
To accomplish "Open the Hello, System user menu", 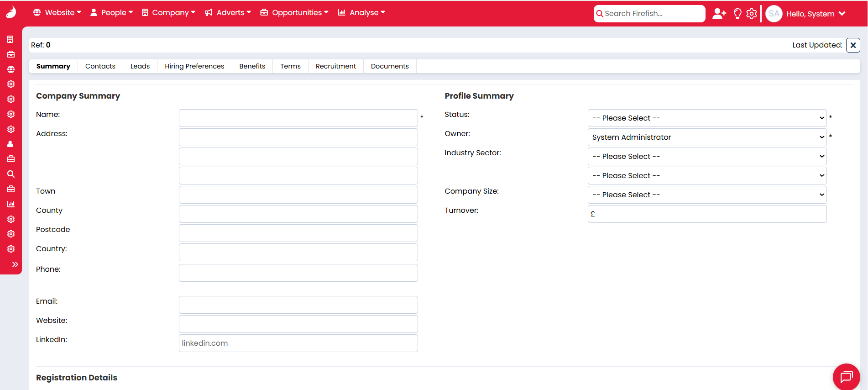I will tap(815, 14).
